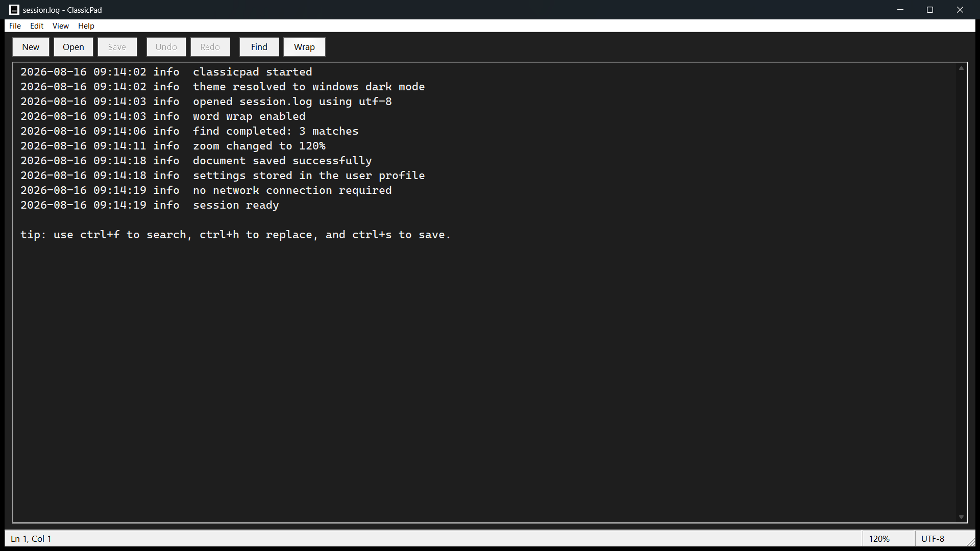Screen dimensions: 980x551
Task: Click the 'find completed: 3 matches' line
Action: click(189, 131)
